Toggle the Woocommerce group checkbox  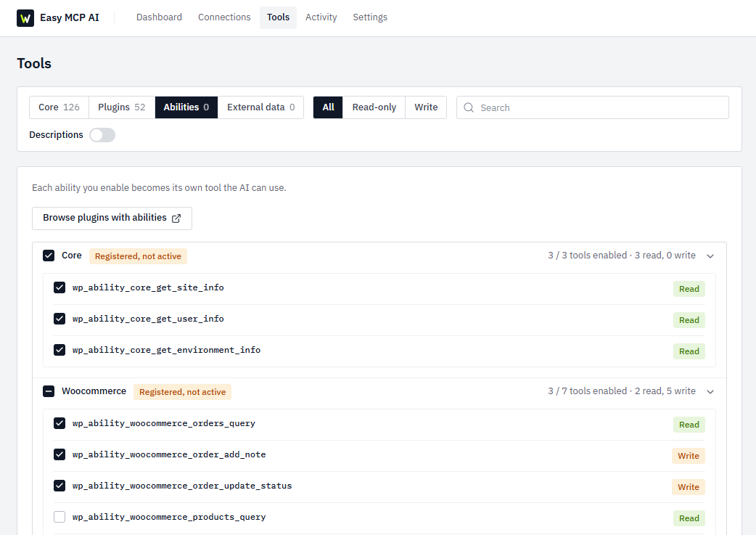(x=49, y=391)
